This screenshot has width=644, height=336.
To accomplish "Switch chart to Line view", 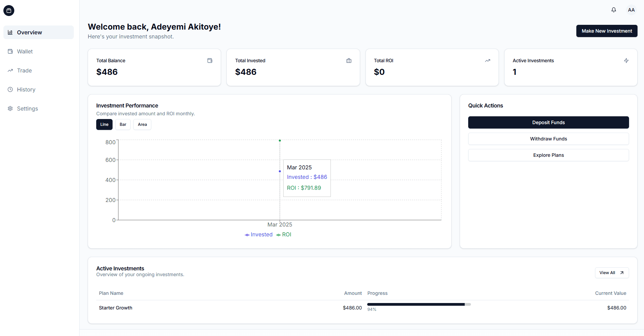I will pos(104,124).
